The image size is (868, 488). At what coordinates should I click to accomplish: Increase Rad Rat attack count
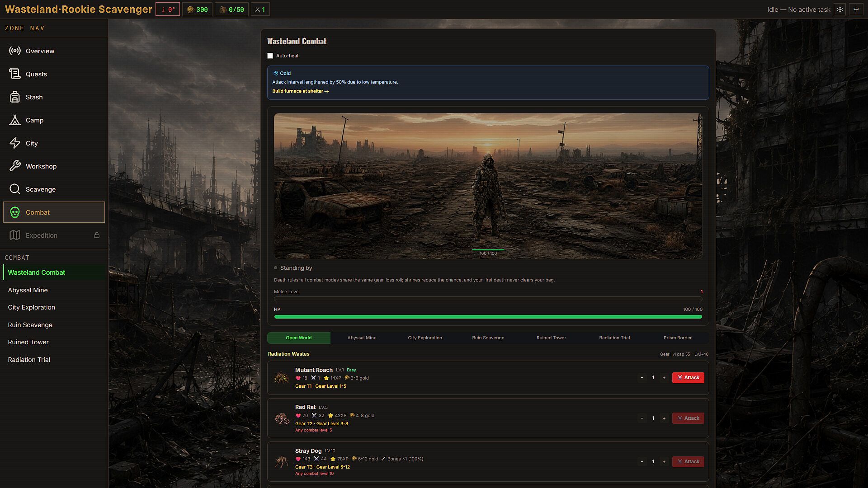(x=664, y=418)
